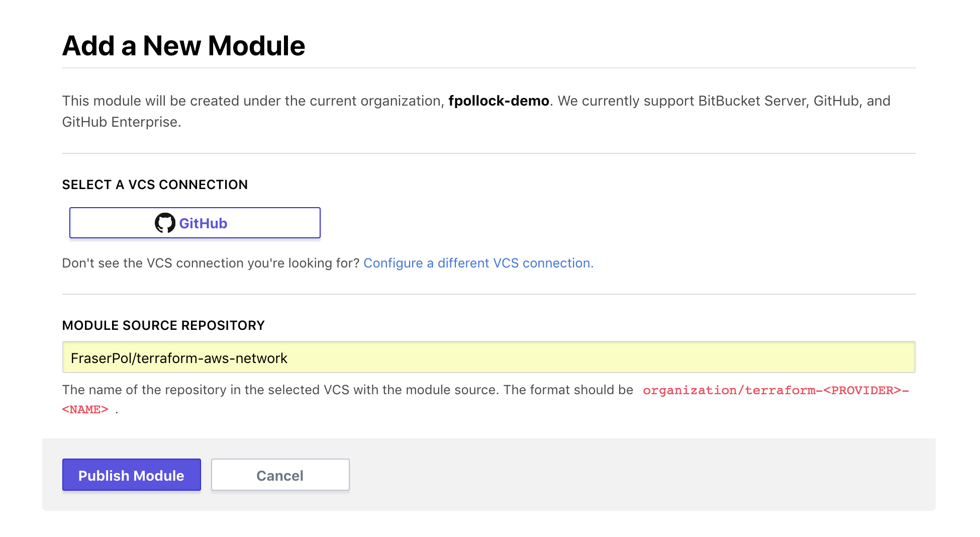
Task: Open Configure a different VCS connection link
Action: 478,263
